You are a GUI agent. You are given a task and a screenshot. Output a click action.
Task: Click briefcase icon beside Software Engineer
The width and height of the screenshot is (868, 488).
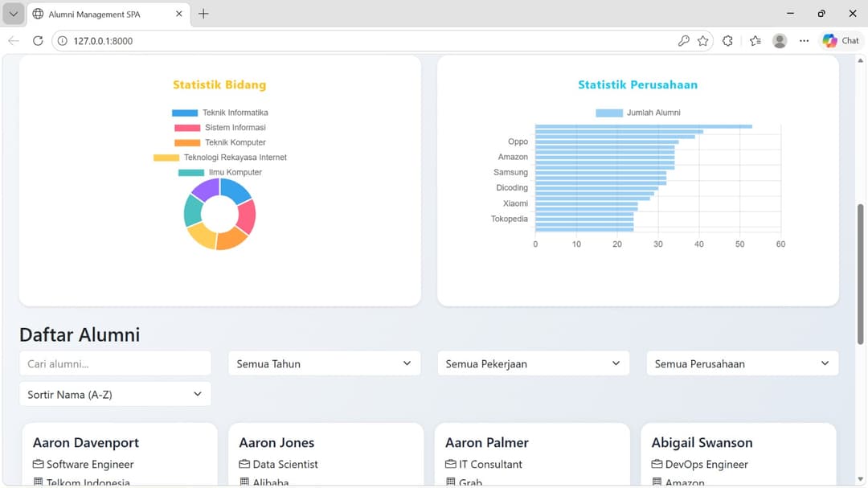39,464
